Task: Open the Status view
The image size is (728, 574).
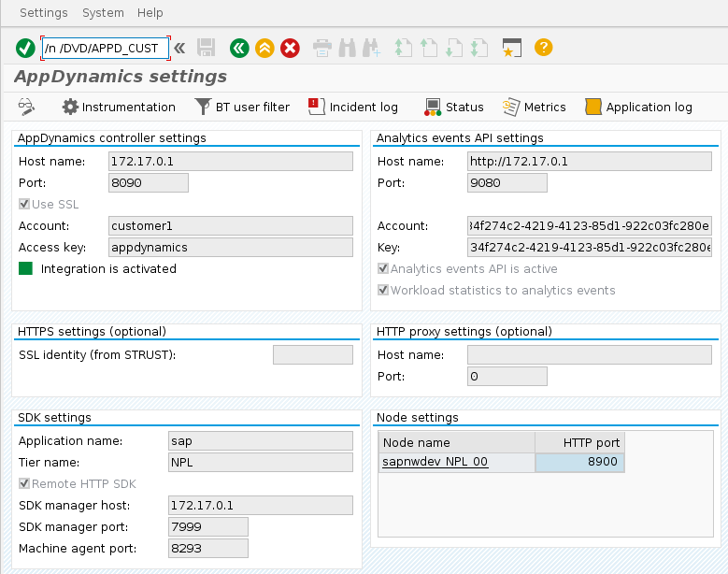Action: [x=453, y=107]
